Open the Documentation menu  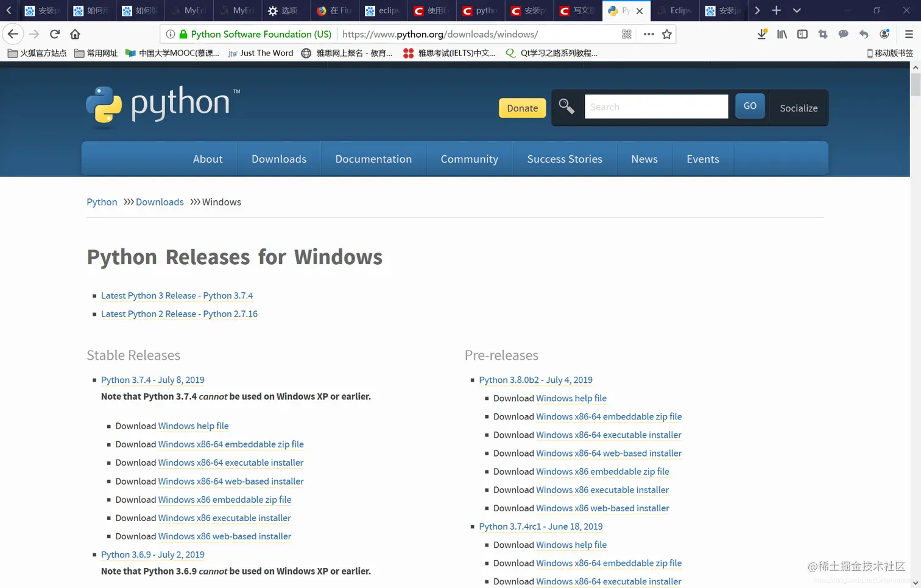click(x=373, y=159)
